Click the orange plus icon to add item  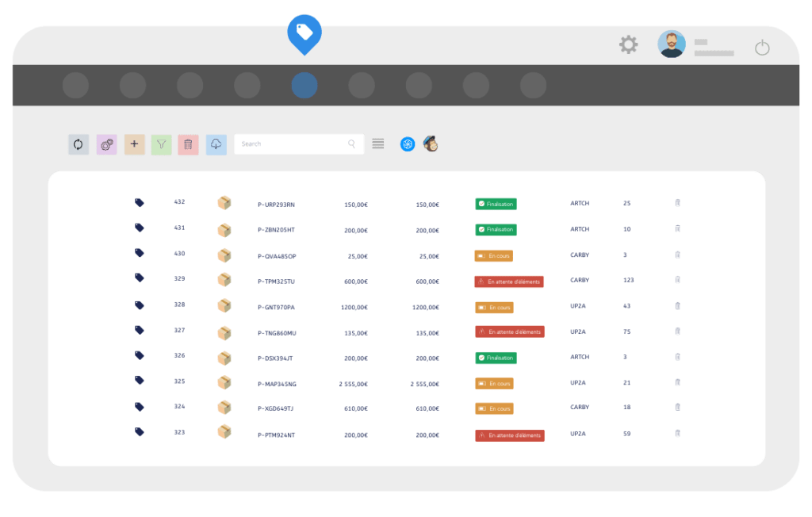click(x=134, y=144)
